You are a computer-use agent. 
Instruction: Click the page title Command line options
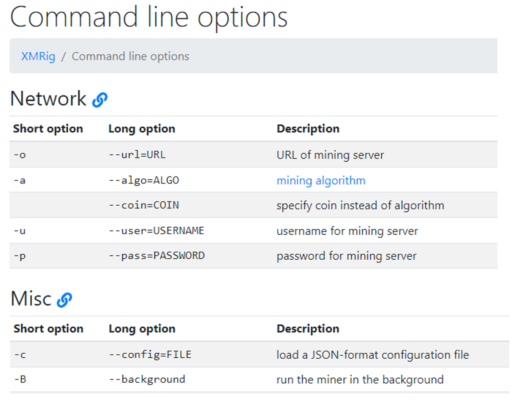pos(149,17)
